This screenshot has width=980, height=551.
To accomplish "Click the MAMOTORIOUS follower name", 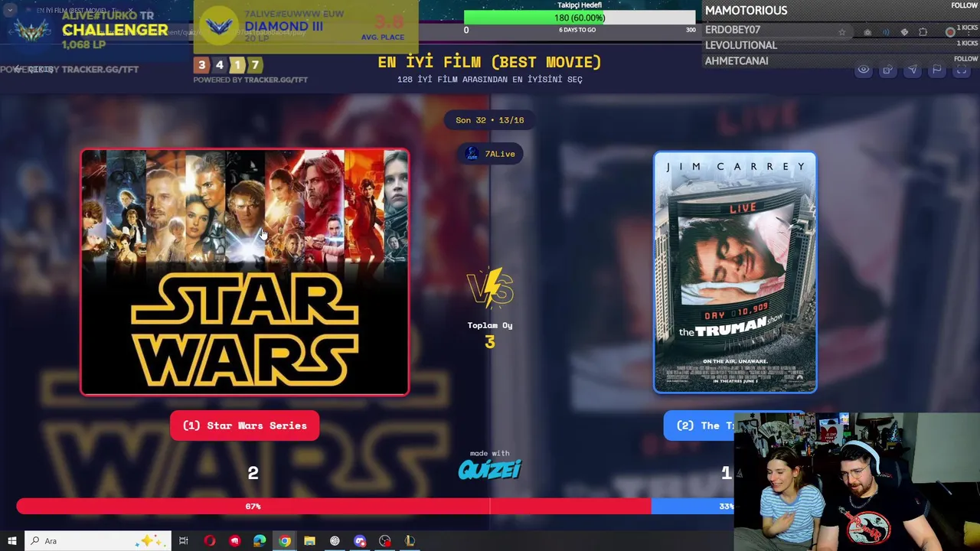I will point(746,10).
